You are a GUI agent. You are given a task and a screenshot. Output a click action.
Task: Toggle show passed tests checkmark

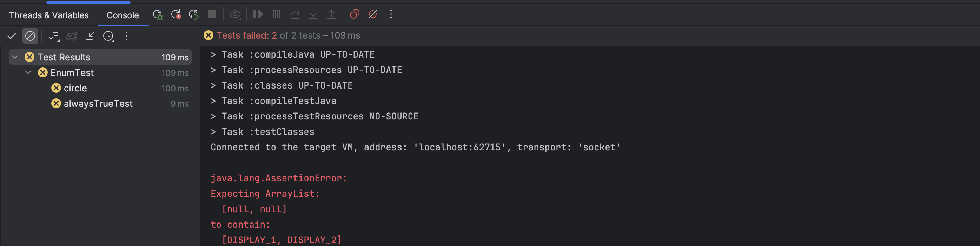pos(12,36)
